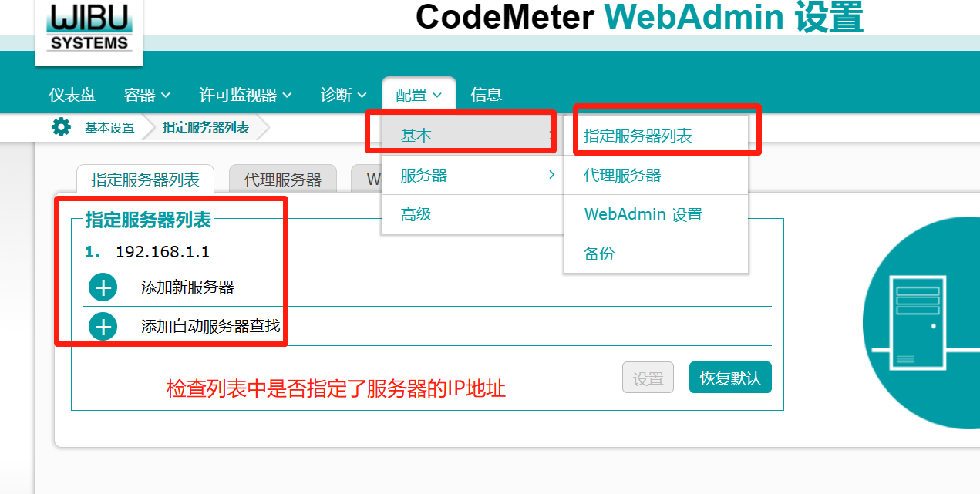Expand the 容器 dropdown menu
The height and width of the screenshot is (494, 980).
click(x=147, y=95)
